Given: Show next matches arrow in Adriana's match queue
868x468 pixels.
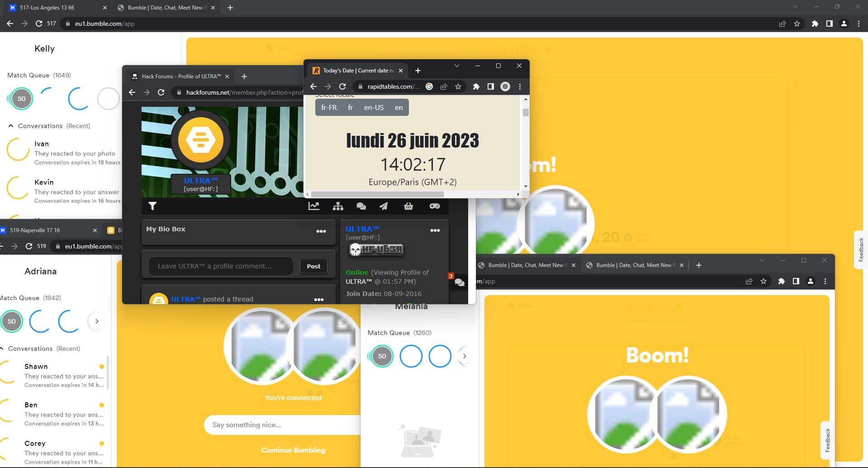Looking at the screenshot, I should 97,321.
